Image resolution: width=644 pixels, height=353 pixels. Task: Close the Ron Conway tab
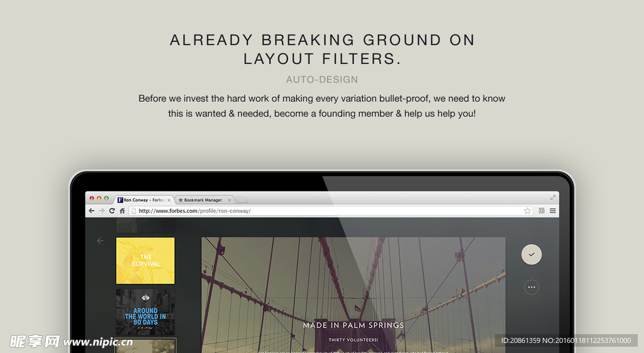169,200
